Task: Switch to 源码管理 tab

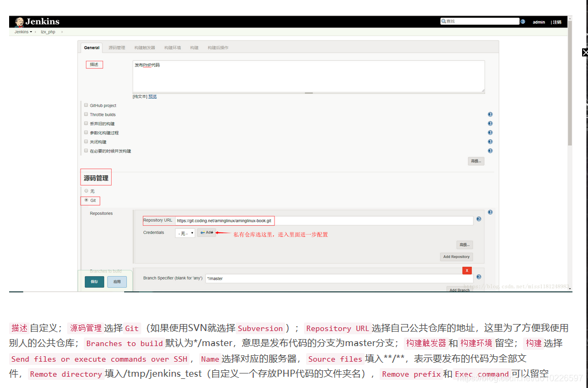Action: click(117, 48)
